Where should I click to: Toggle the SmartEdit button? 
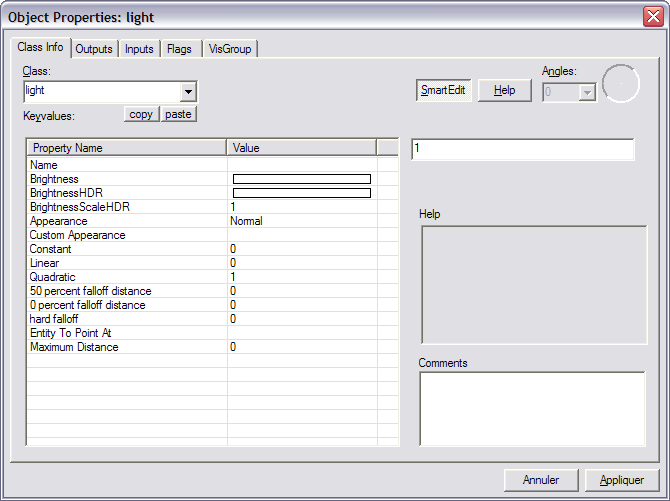click(443, 90)
